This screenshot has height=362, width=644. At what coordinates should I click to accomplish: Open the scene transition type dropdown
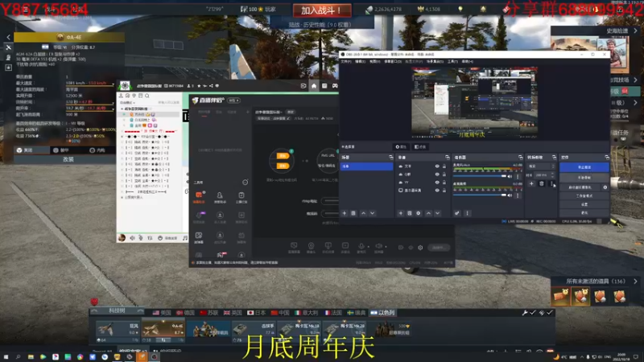click(541, 167)
